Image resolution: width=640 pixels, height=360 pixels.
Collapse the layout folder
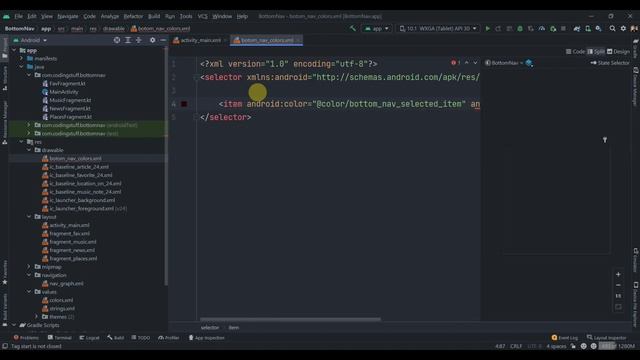(29, 217)
